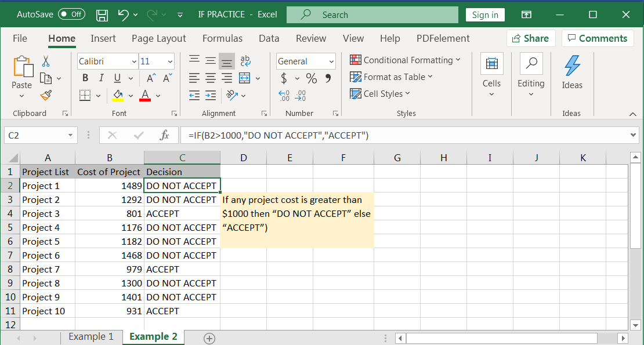The width and height of the screenshot is (644, 345).
Task: Click the Decrease Indent icon
Action: pyautogui.click(x=194, y=96)
